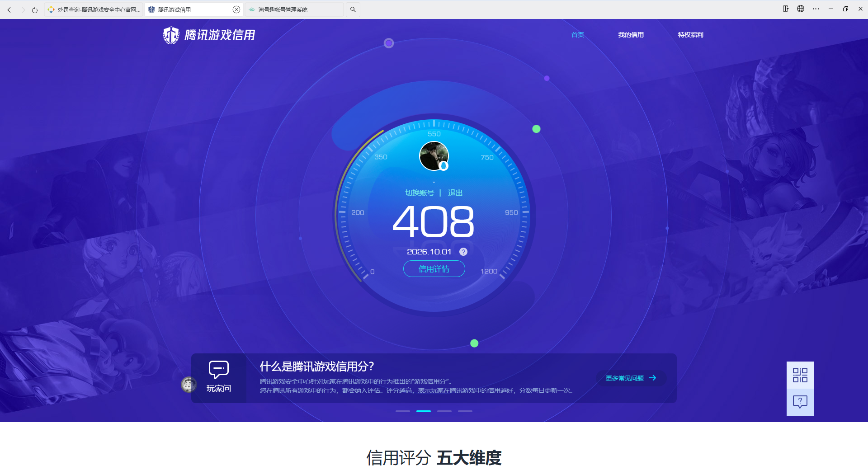The image size is (868, 470).
Task: Open the 信用详情 button
Action: pos(434,269)
